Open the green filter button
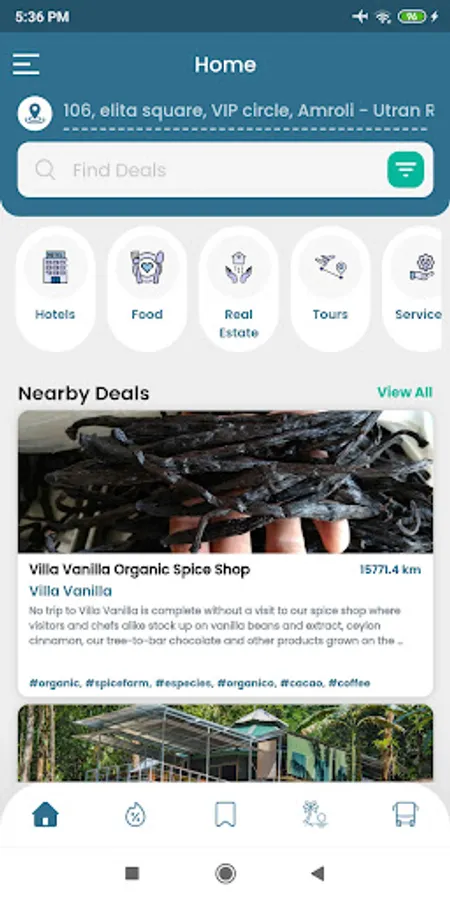 (405, 170)
